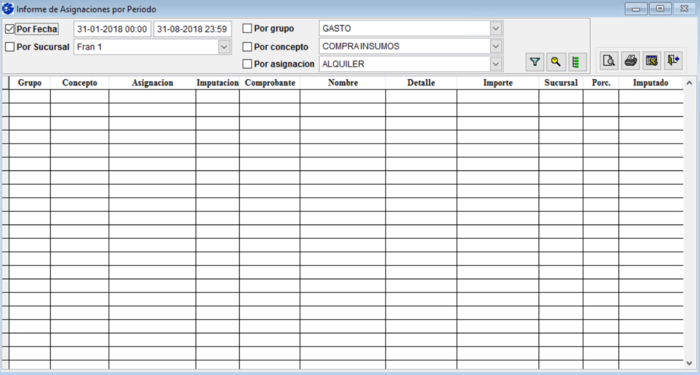Click the Importe column header

pyautogui.click(x=498, y=83)
